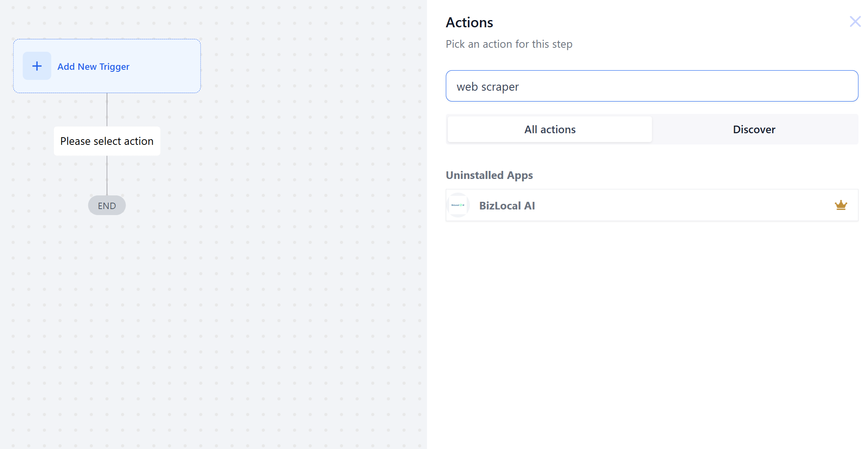868x449 pixels.
Task: Switch to the All actions tab
Action: pyautogui.click(x=550, y=129)
